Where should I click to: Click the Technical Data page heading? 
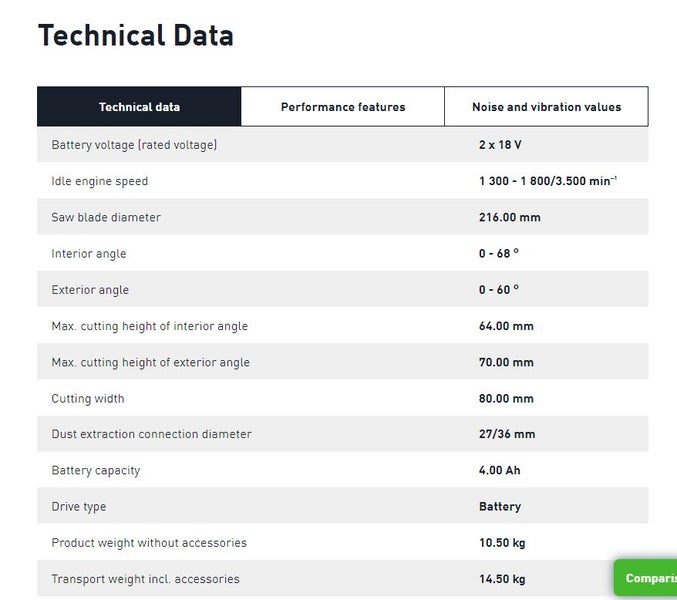click(x=135, y=35)
